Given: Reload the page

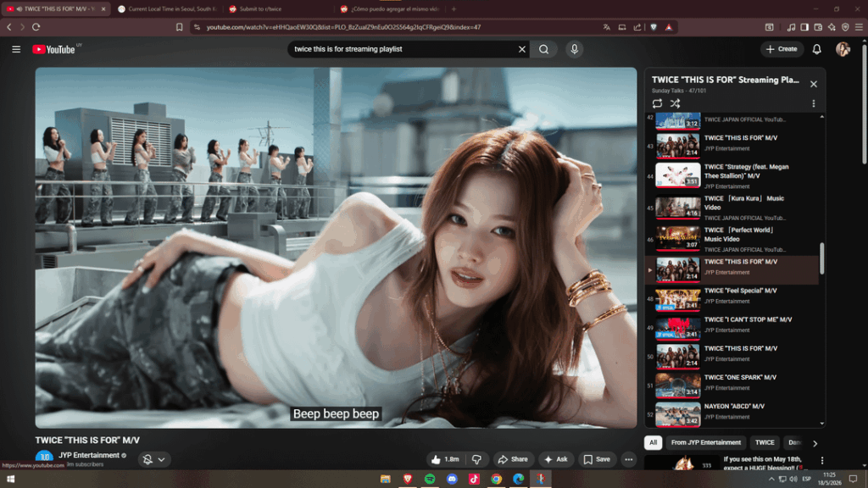Looking at the screenshot, I should pyautogui.click(x=36, y=27).
